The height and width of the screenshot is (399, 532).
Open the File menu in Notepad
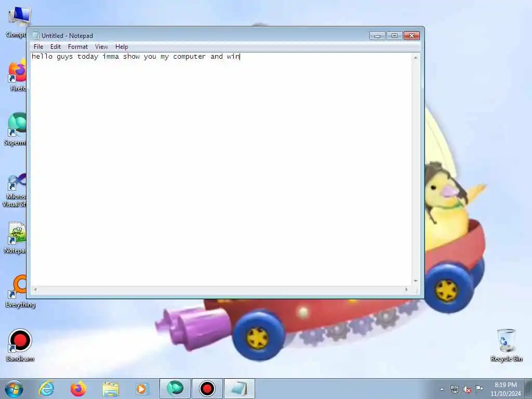(38, 46)
